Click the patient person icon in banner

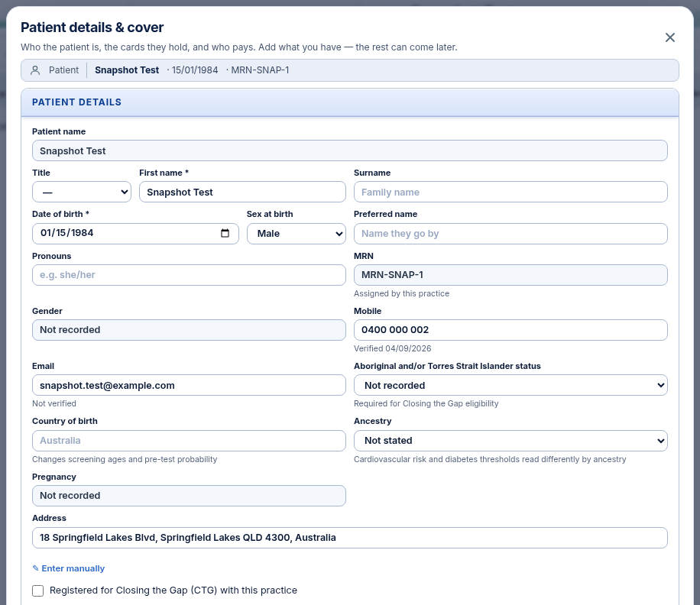coord(35,70)
